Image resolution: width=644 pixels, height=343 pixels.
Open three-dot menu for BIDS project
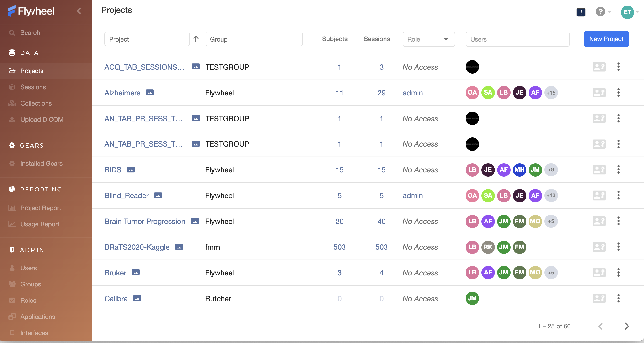618,169
